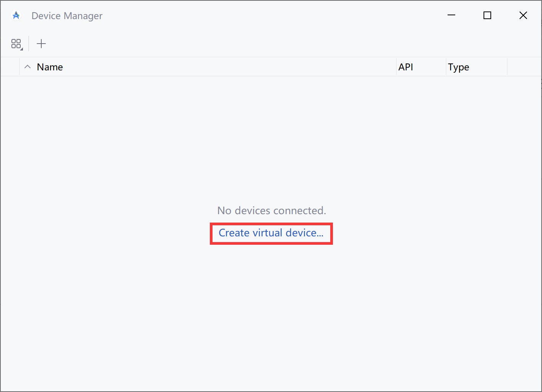
Task: Click the Create virtual device link
Action: click(271, 233)
